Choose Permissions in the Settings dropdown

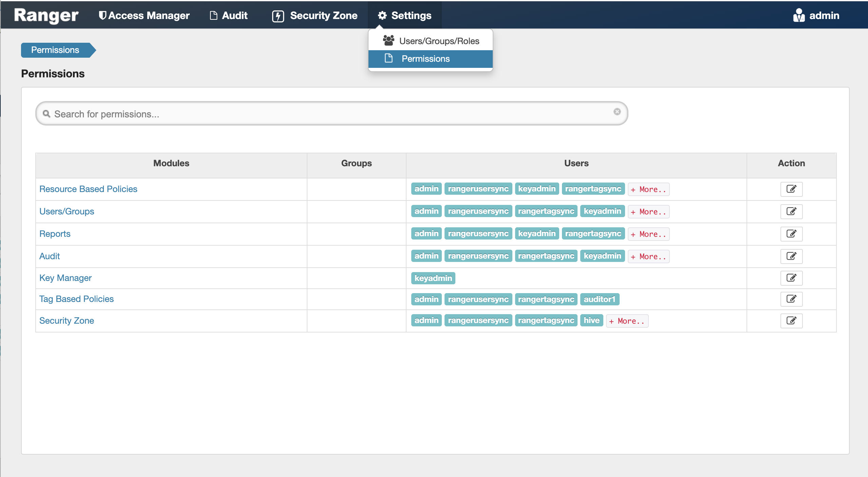[426, 59]
